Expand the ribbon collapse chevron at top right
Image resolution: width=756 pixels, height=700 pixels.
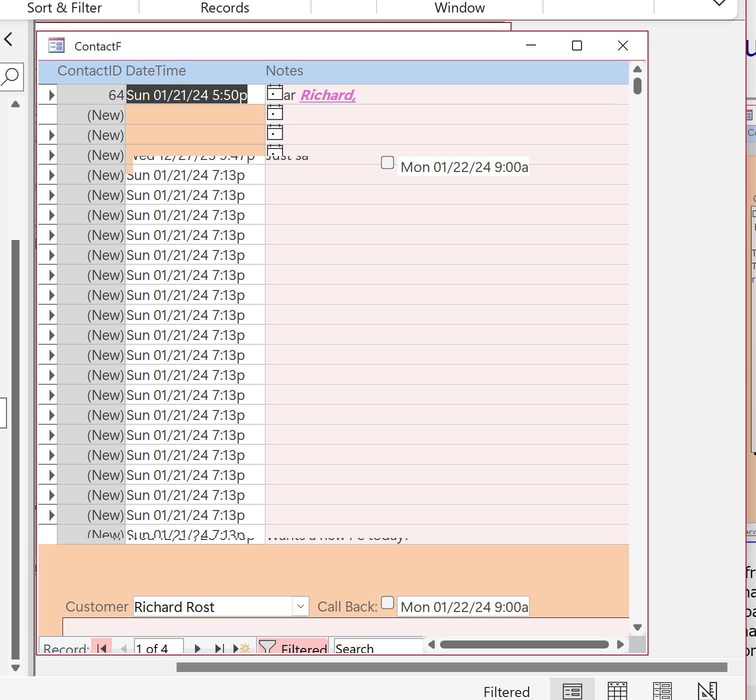tap(718, 4)
